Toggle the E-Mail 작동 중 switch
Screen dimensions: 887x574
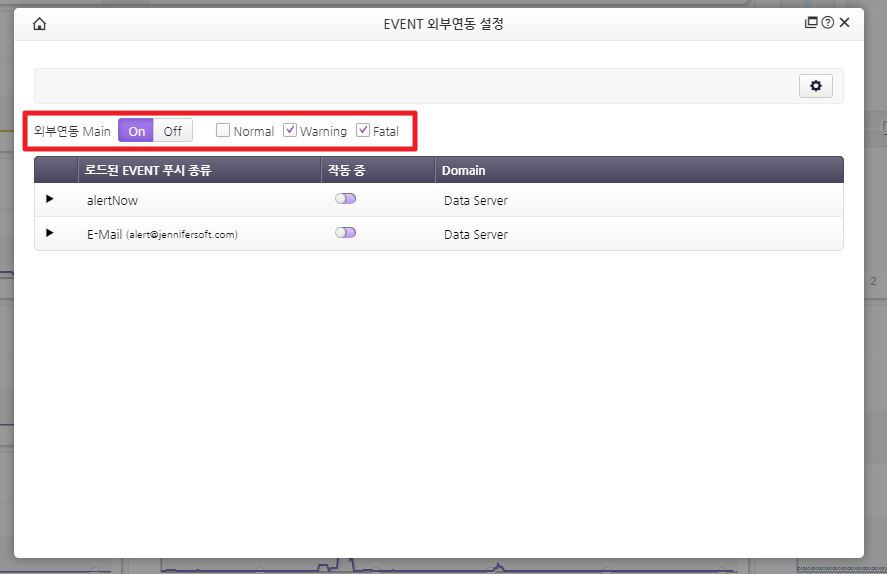click(346, 233)
